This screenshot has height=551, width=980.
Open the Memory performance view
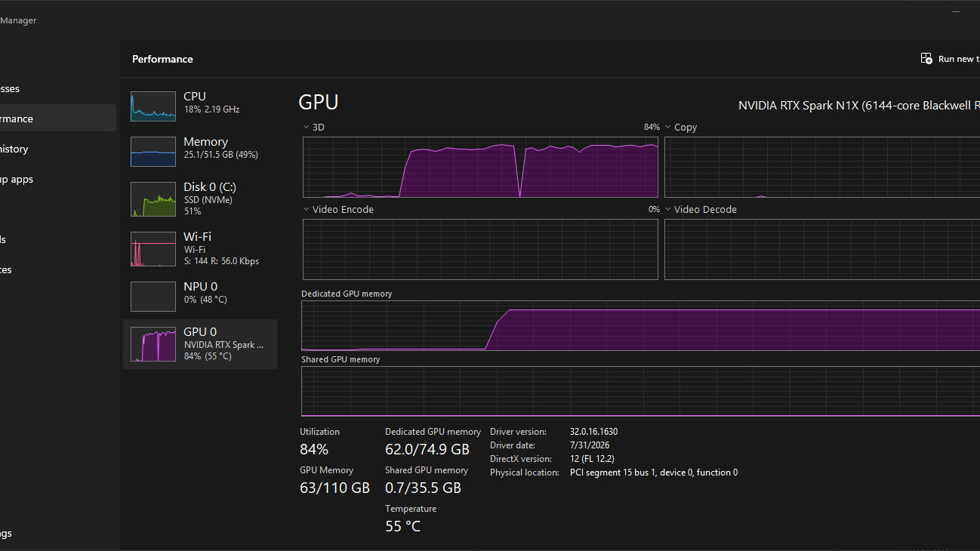pos(200,151)
